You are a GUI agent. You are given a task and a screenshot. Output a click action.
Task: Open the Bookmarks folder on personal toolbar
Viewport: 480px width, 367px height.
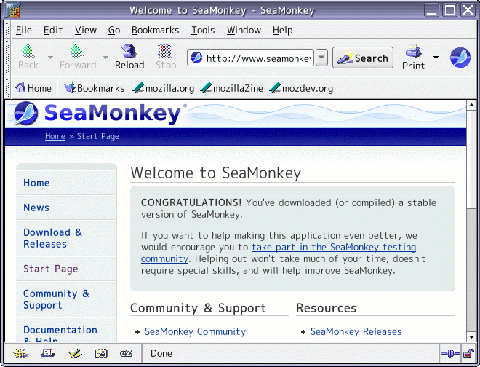coord(94,88)
